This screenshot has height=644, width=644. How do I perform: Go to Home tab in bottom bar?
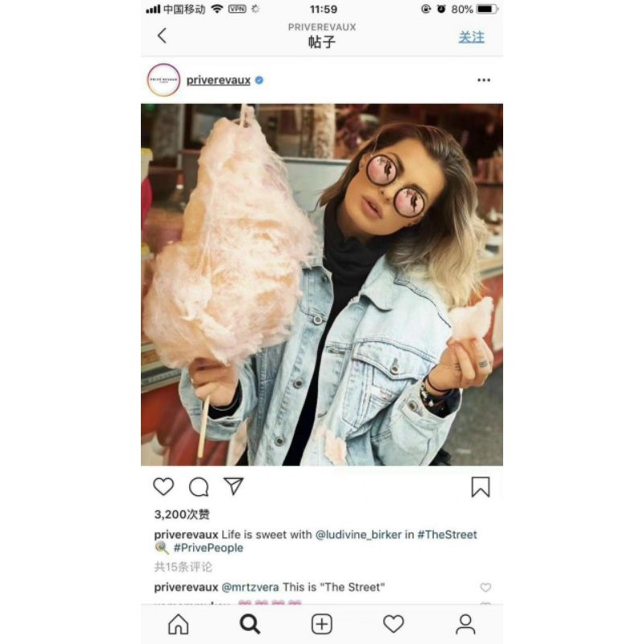tap(178, 625)
